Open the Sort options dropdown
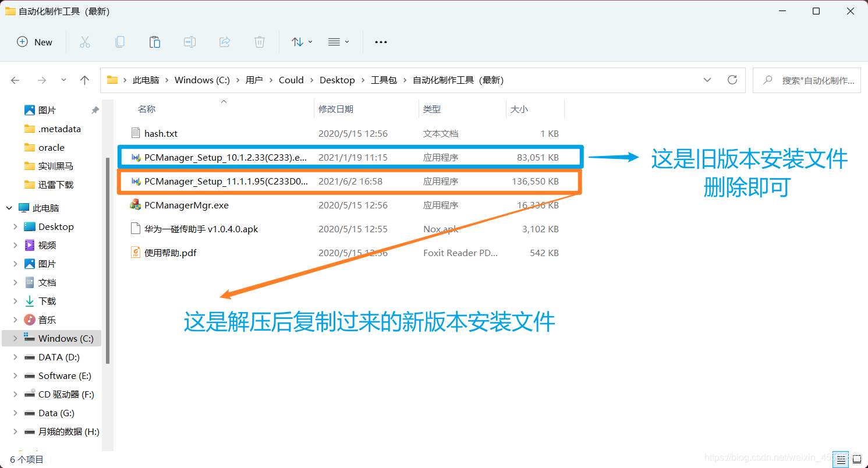 point(302,42)
